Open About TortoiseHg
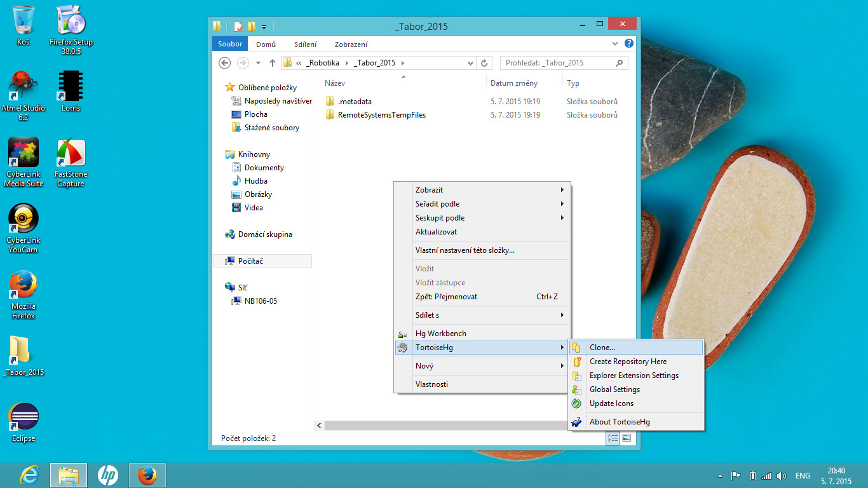The width and height of the screenshot is (868, 488). point(620,422)
